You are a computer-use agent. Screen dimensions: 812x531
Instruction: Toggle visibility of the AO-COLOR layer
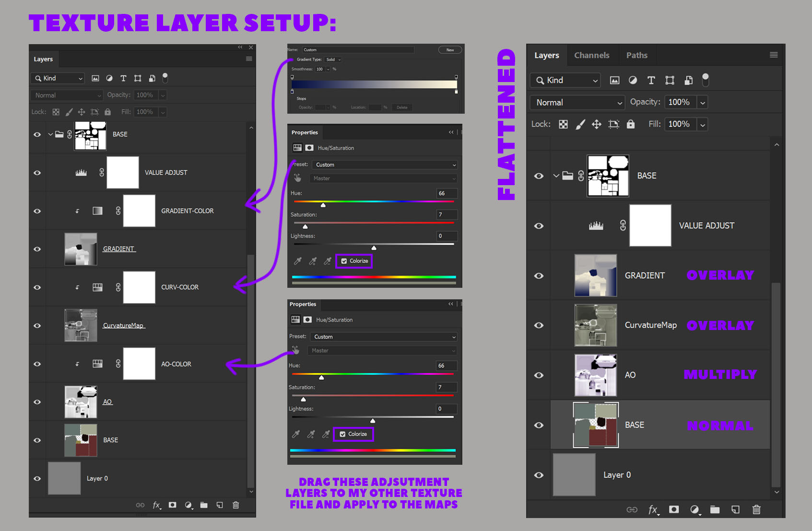37,364
